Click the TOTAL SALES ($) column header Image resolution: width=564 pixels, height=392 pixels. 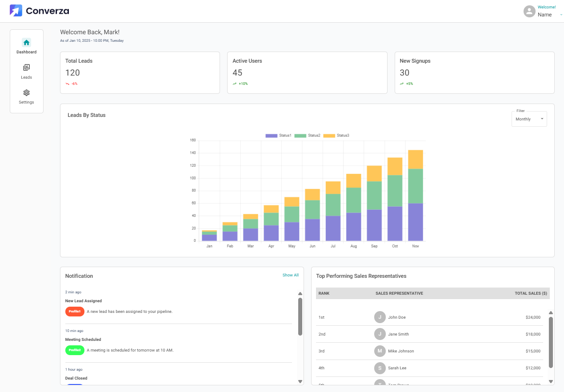(531, 293)
